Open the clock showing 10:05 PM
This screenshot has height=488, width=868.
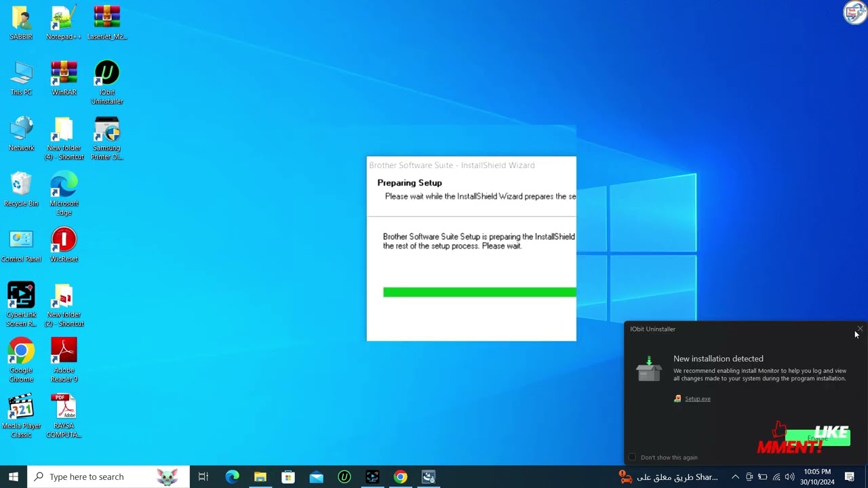pos(816,477)
